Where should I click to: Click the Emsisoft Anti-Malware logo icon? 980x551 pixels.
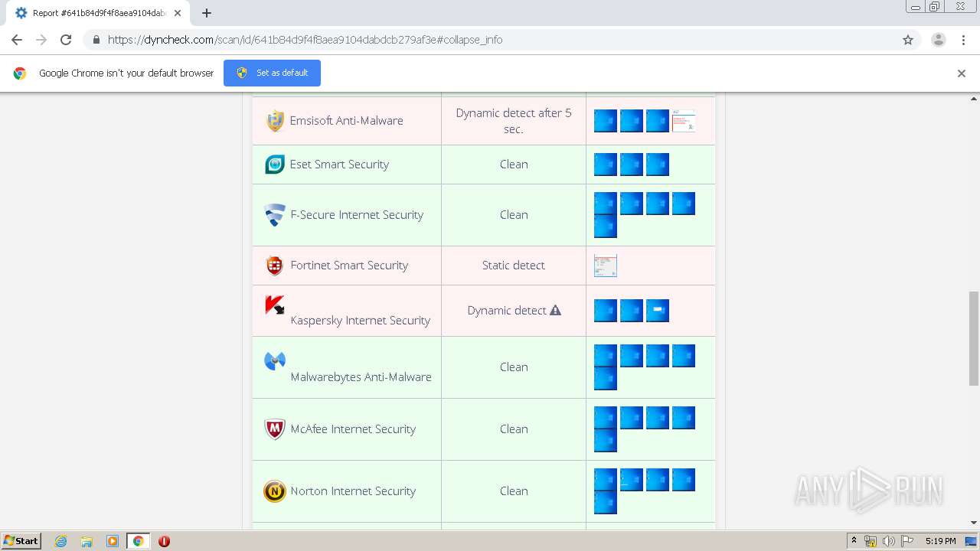(x=275, y=120)
